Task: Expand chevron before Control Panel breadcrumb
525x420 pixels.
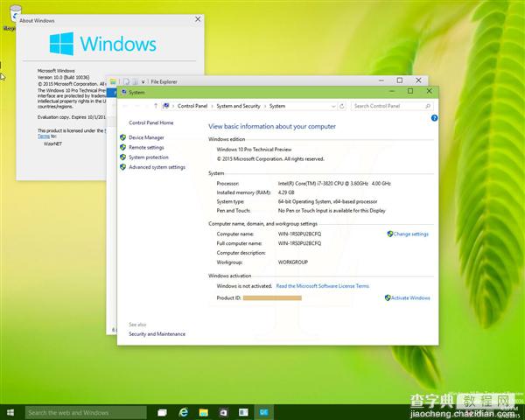Action: click(x=173, y=106)
